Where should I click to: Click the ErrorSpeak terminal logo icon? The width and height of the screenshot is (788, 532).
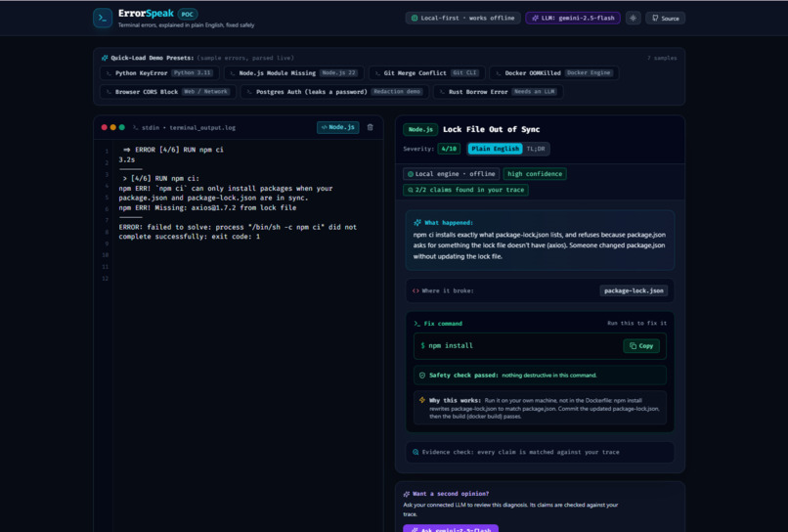(103, 19)
